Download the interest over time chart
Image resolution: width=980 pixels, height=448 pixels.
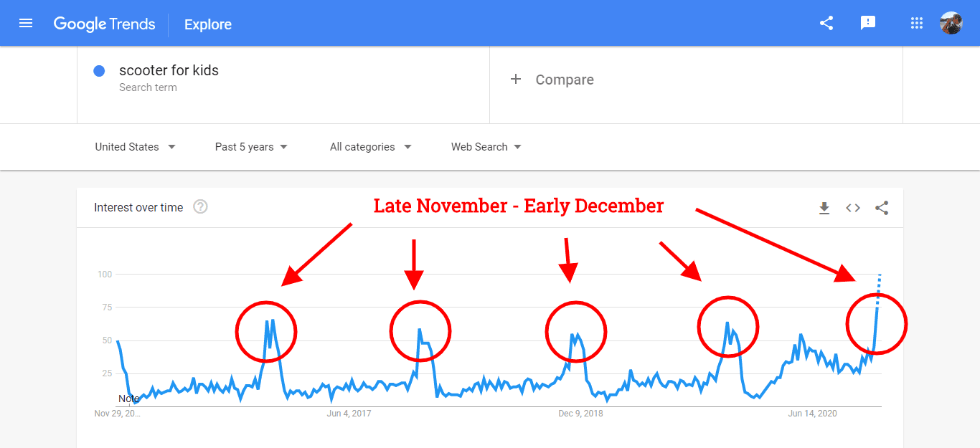click(824, 208)
